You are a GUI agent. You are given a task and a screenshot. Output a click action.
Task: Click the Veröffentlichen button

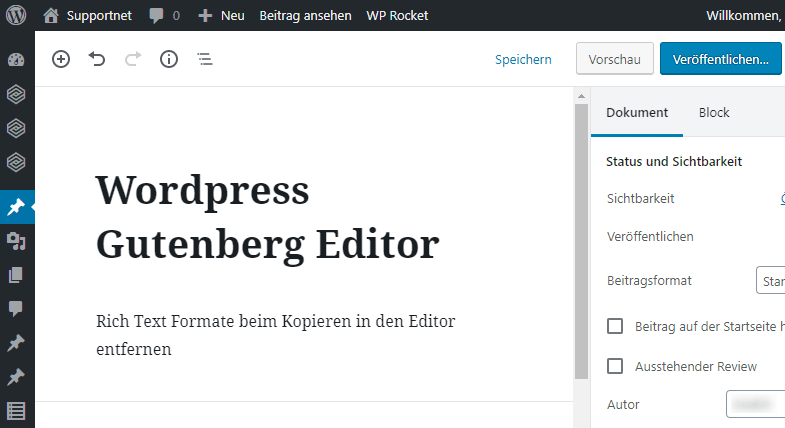pos(720,59)
